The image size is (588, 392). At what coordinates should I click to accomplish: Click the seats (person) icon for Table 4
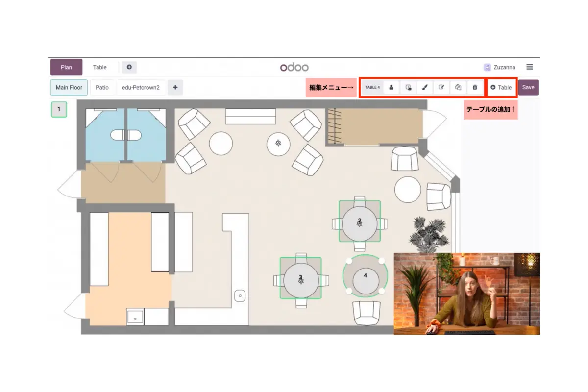point(392,87)
